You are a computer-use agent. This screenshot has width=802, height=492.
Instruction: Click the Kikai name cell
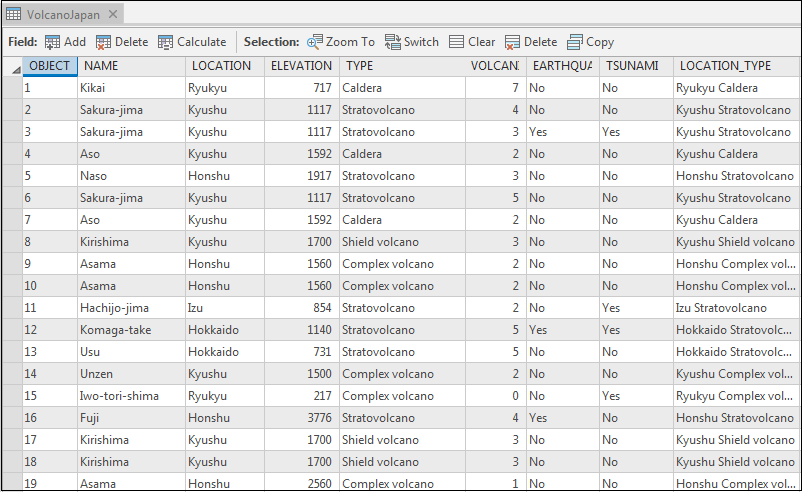click(x=131, y=88)
